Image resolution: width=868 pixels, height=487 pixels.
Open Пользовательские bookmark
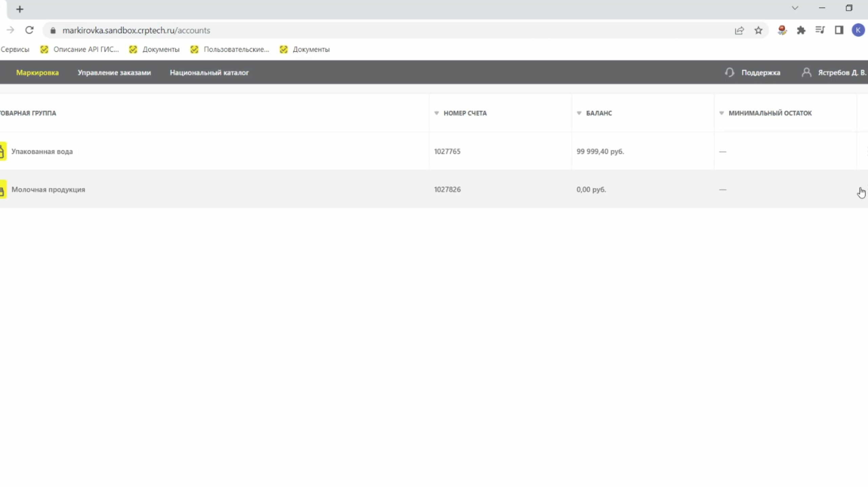click(x=230, y=50)
